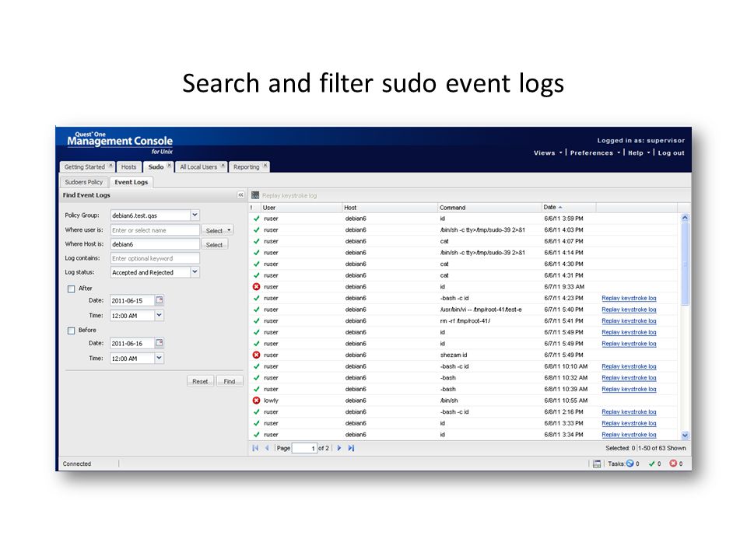Sort by the Host column header
The width and height of the screenshot is (747, 560).
pyautogui.click(x=390, y=207)
